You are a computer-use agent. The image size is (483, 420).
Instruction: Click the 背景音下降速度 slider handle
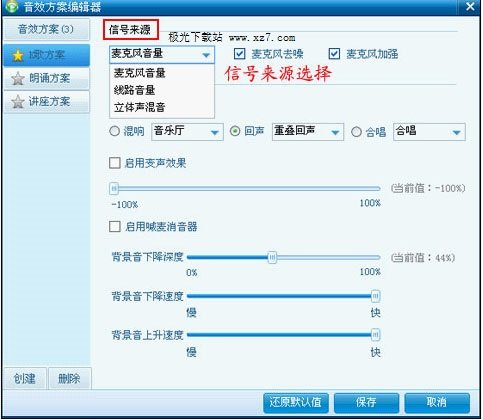point(376,296)
